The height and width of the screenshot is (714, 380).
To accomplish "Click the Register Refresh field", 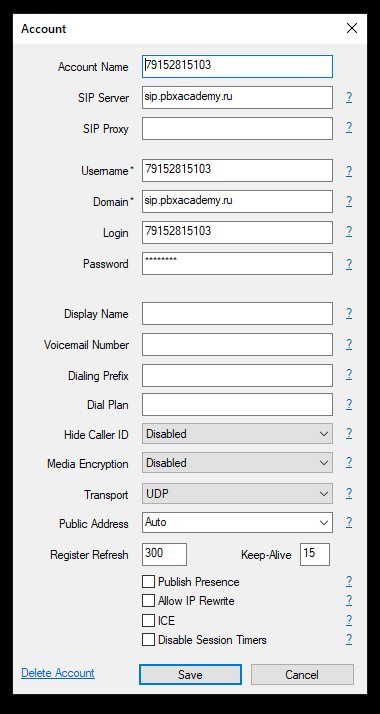I will point(164,554).
